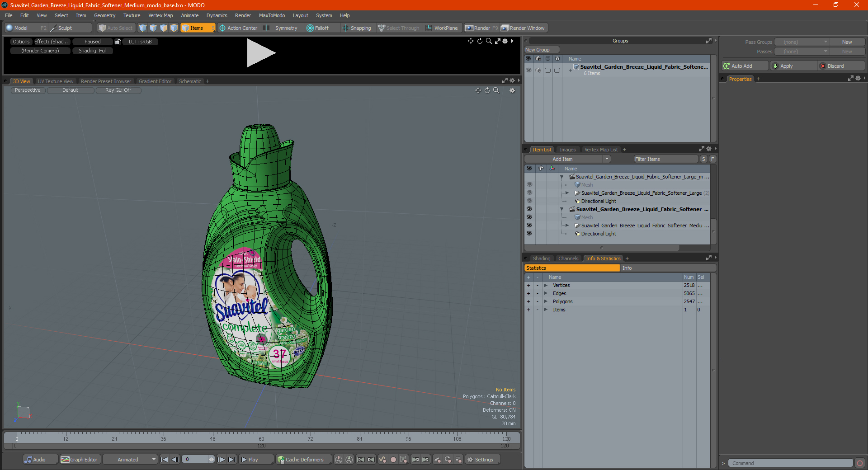Image resolution: width=868 pixels, height=470 pixels.
Task: Click 3D viewport settings gear icon
Action: point(512,90)
